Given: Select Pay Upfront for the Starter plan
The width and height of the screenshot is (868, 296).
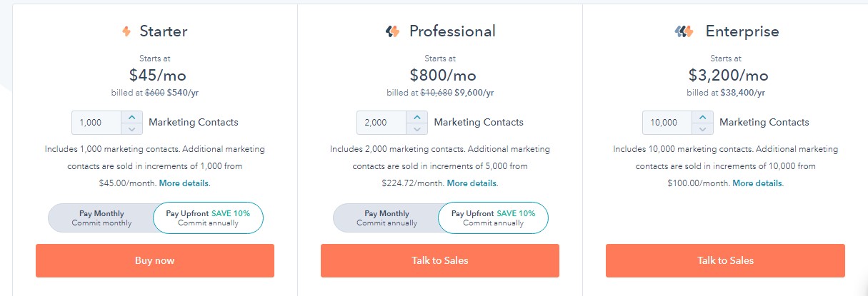Looking at the screenshot, I should pyautogui.click(x=208, y=218).
